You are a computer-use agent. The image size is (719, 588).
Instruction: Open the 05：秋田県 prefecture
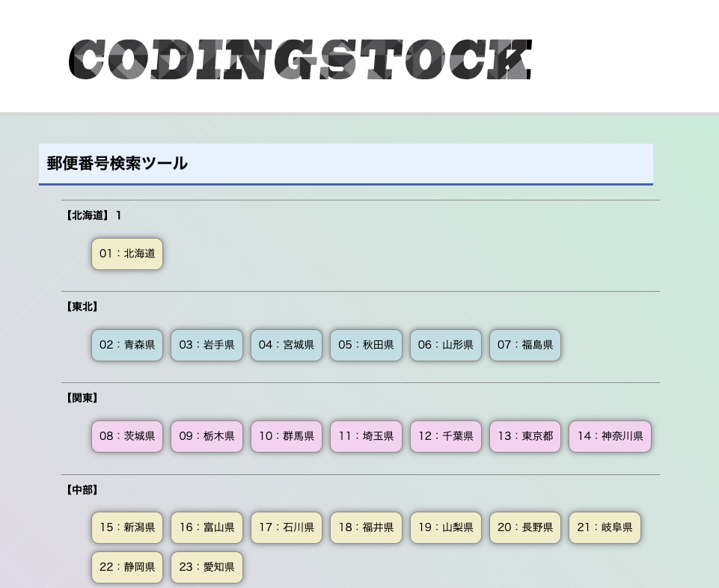366,345
